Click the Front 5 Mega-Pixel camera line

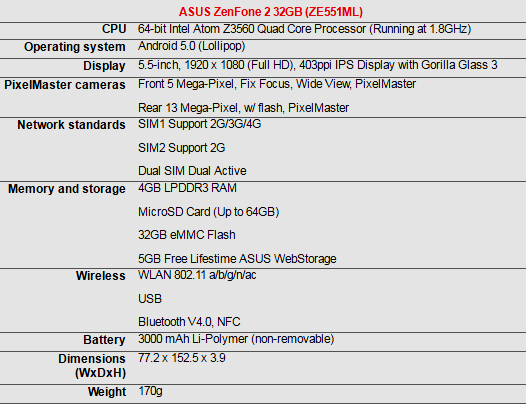277,84
